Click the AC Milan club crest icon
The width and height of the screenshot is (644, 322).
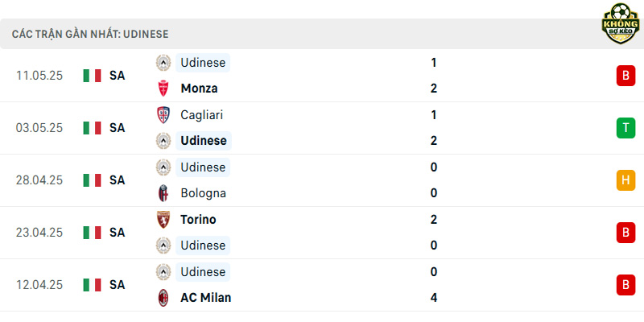pos(163,298)
